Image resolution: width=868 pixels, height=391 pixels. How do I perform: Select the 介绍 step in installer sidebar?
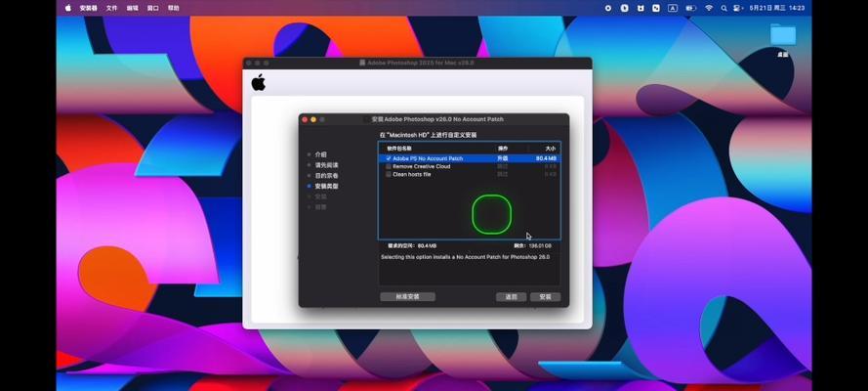(x=320, y=154)
